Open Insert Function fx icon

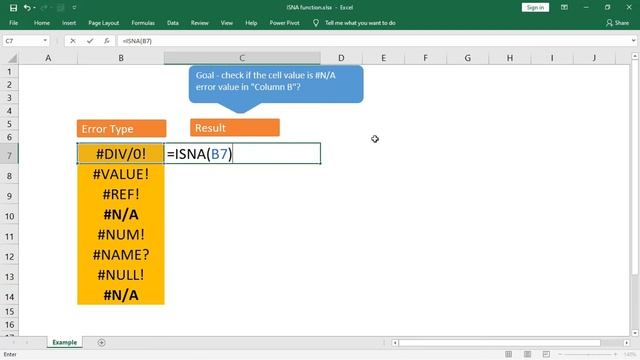107,41
